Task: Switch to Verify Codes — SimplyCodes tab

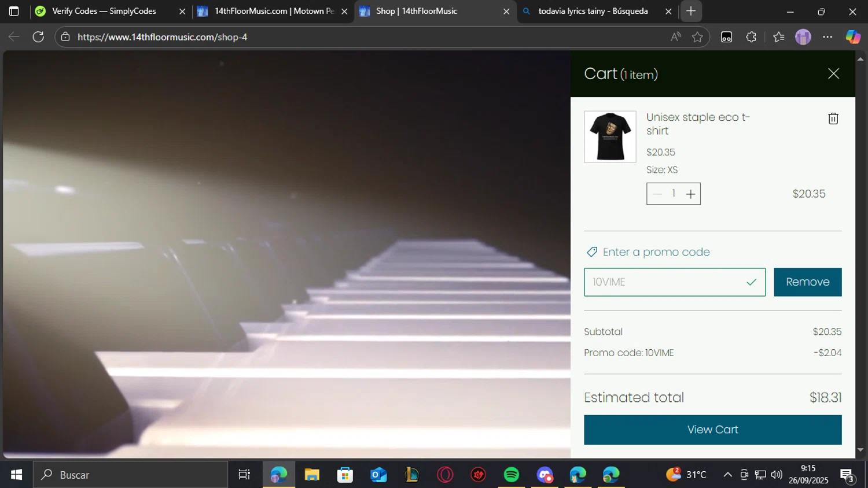Action: click(104, 11)
